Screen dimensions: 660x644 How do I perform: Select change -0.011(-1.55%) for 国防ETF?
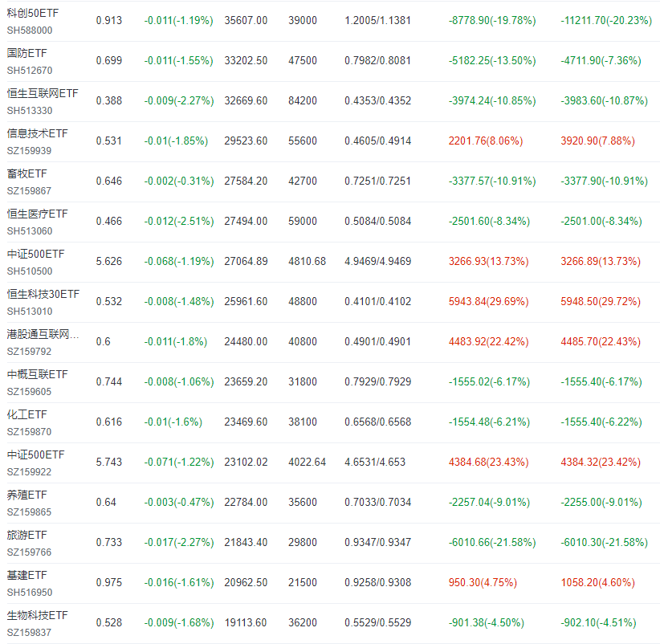(x=178, y=60)
